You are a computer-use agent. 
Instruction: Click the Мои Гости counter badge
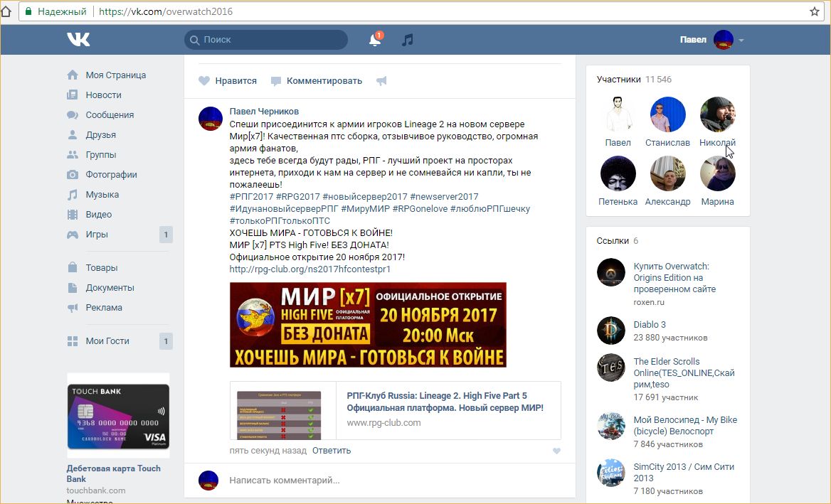pyautogui.click(x=166, y=341)
